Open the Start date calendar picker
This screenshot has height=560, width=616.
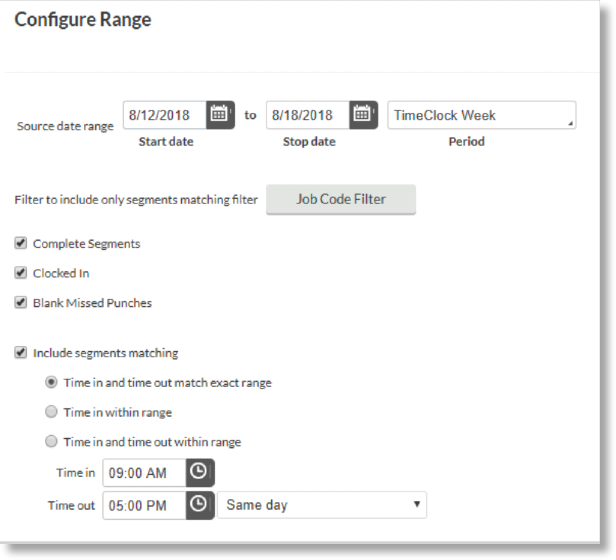tap(220, 115)
